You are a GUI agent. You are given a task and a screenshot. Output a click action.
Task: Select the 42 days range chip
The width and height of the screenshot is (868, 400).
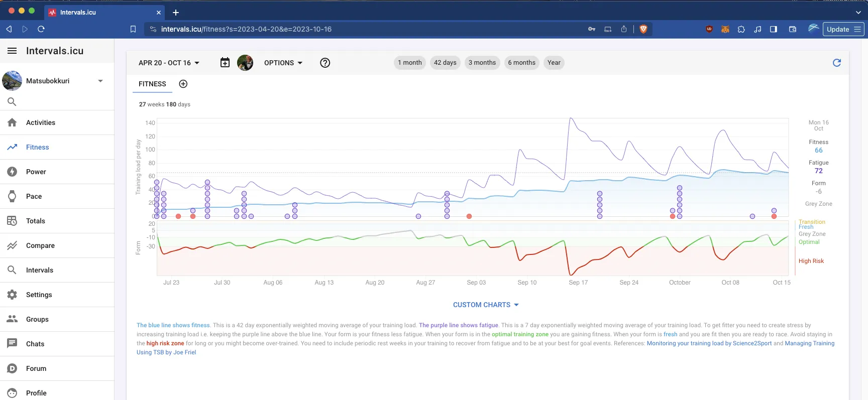pos(445,63)
